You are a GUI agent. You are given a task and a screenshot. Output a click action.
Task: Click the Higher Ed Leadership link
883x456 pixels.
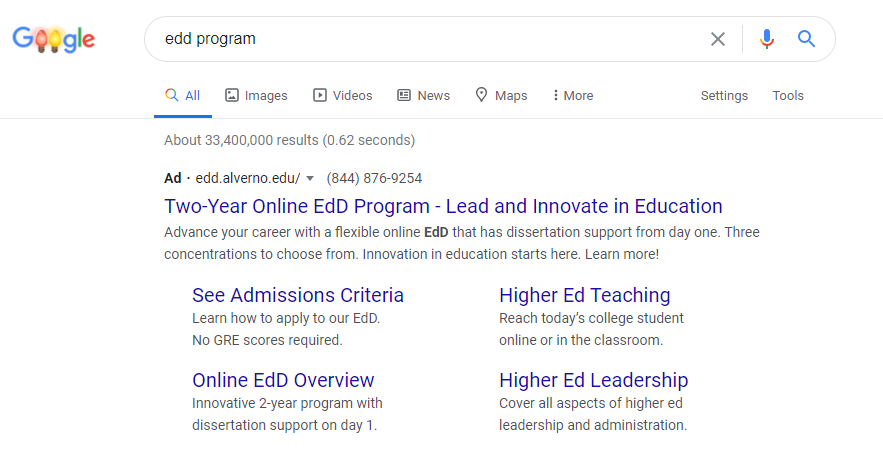[x=593, y=380]
